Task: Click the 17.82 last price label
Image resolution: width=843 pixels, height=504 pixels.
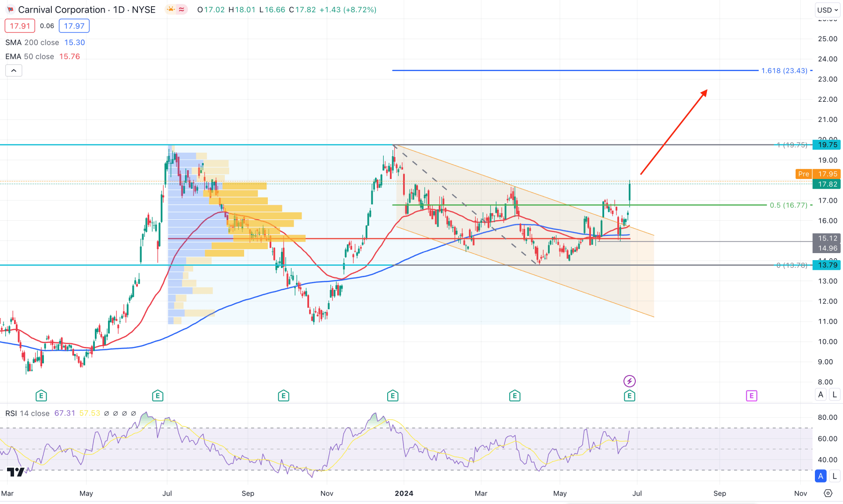Action: (x=827, y=184)
